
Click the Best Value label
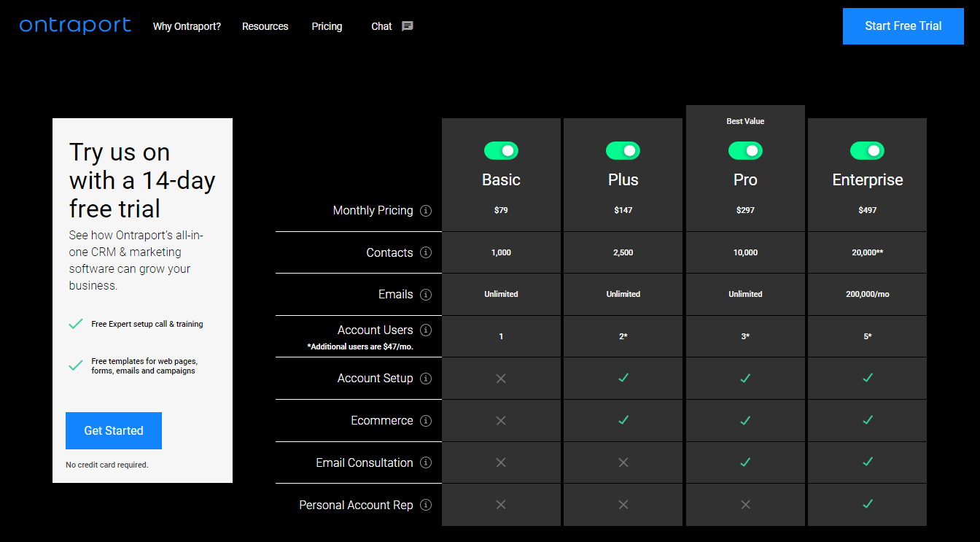coord(745,121)
